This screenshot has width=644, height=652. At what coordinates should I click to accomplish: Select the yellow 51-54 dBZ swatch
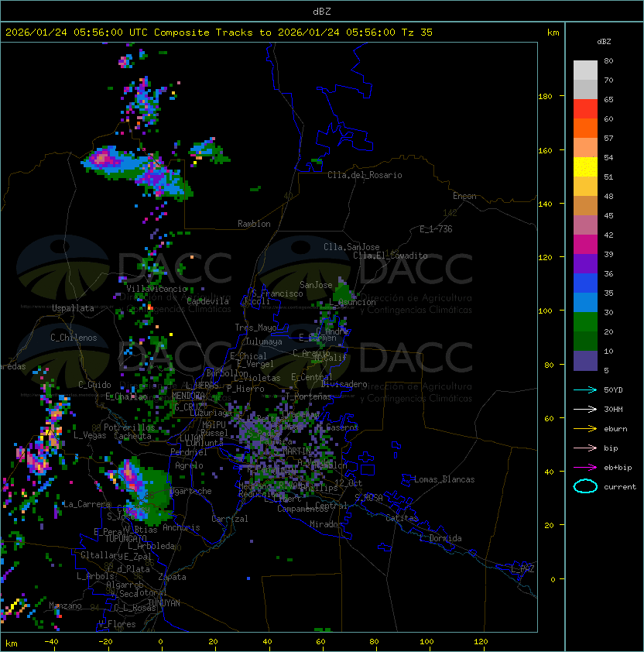585,166
